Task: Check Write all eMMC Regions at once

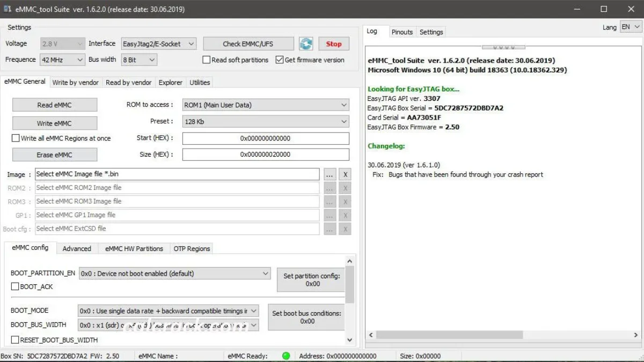Action: coord(16,138)
